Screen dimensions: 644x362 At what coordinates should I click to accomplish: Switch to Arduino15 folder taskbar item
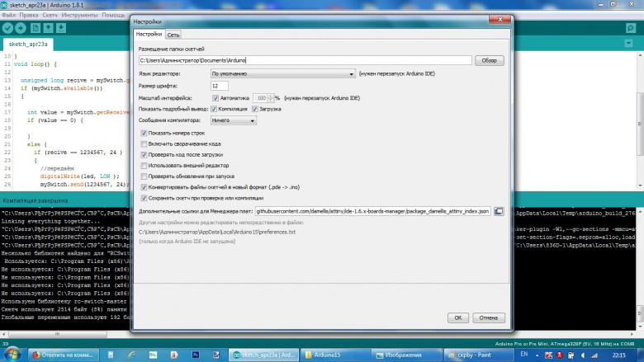pos(334,355)
